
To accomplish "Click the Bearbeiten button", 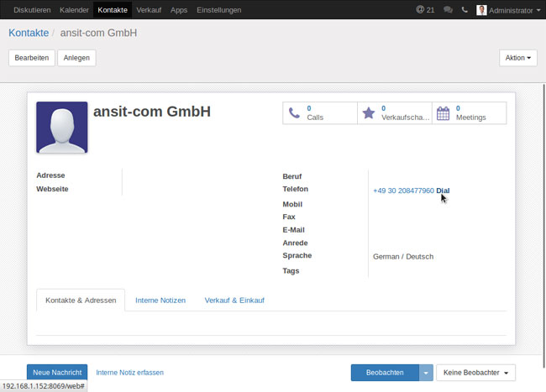I will tap(32, 58).
